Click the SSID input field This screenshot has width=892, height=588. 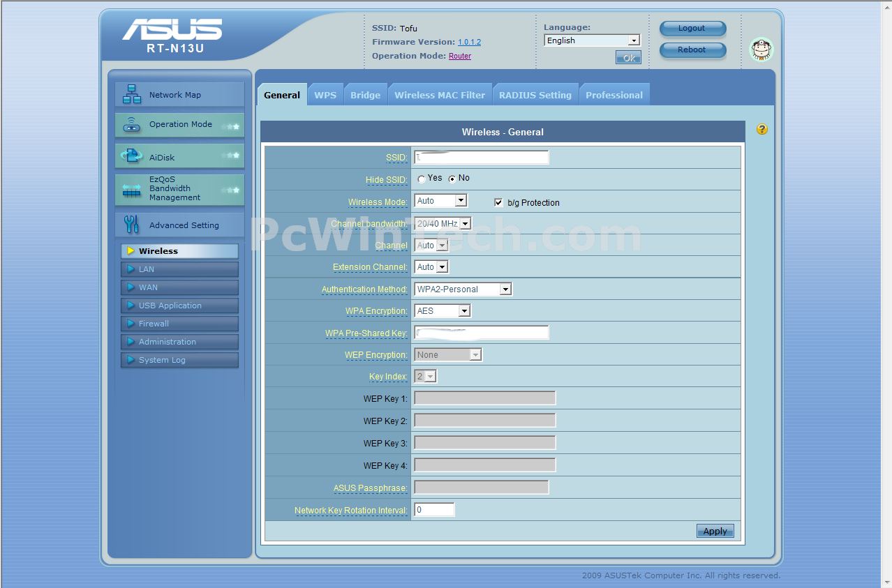pos(482,157)
